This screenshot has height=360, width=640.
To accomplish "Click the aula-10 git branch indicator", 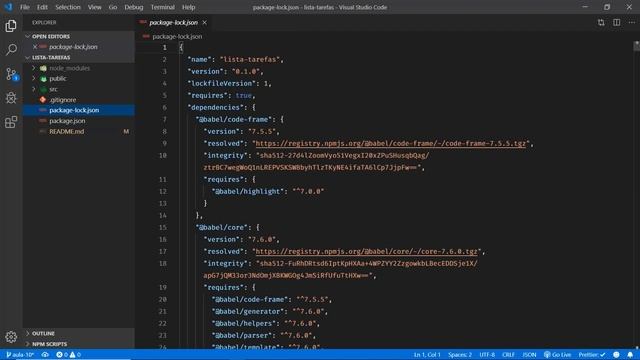I will pyautogui.click(x=20, y=355).
